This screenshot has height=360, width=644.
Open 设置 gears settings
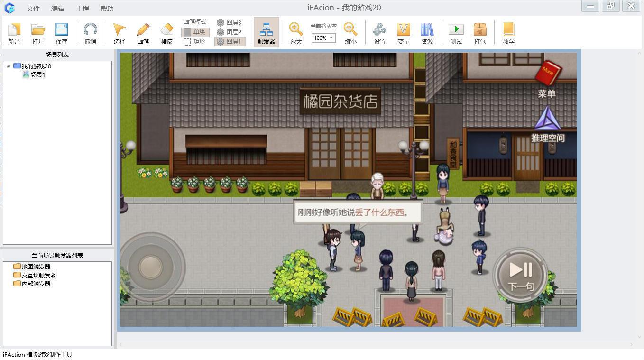coord(379,33)
